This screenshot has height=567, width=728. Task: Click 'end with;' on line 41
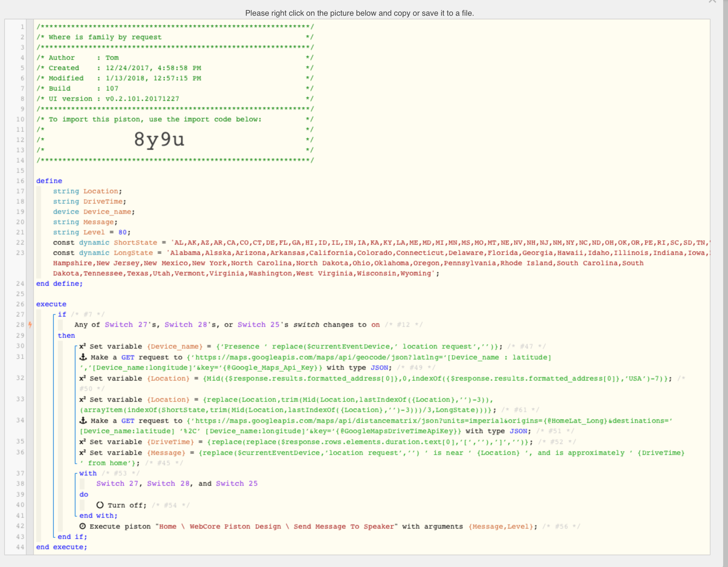(x=98, y=516)
